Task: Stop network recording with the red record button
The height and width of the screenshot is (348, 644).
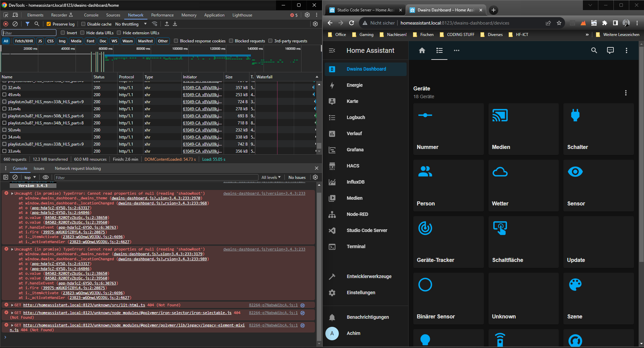Action: 5,24
